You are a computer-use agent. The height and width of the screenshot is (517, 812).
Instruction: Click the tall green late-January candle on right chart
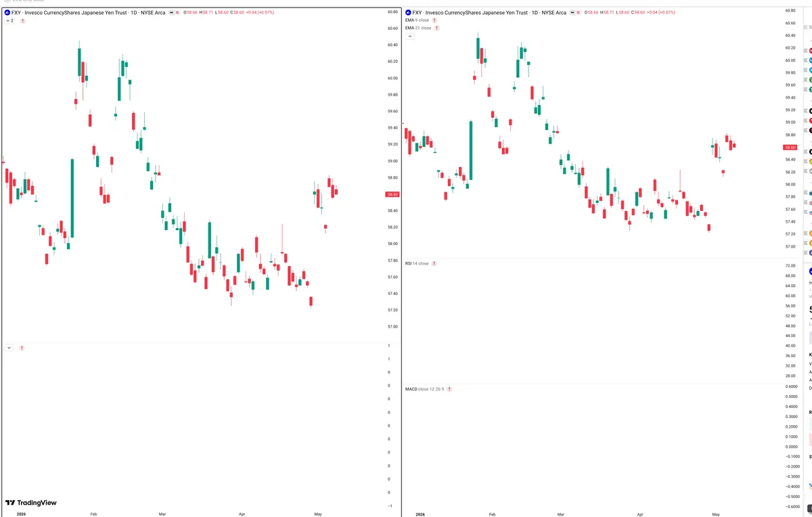pos(471,150)
